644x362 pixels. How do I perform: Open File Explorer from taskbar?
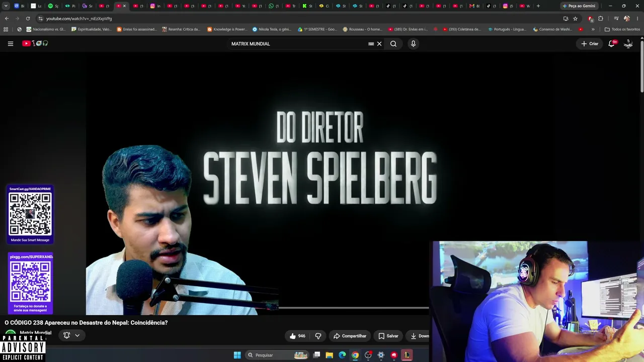click(x=330, y=355)
